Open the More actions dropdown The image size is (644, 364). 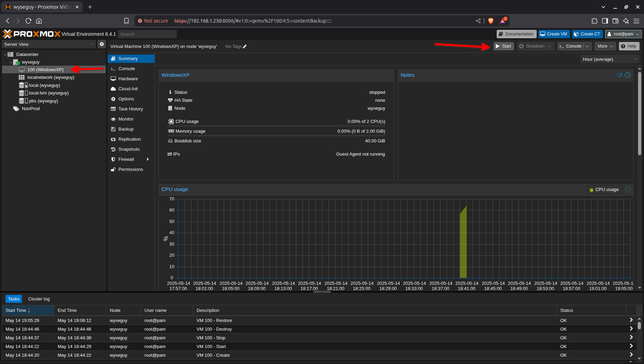(605, 46)
